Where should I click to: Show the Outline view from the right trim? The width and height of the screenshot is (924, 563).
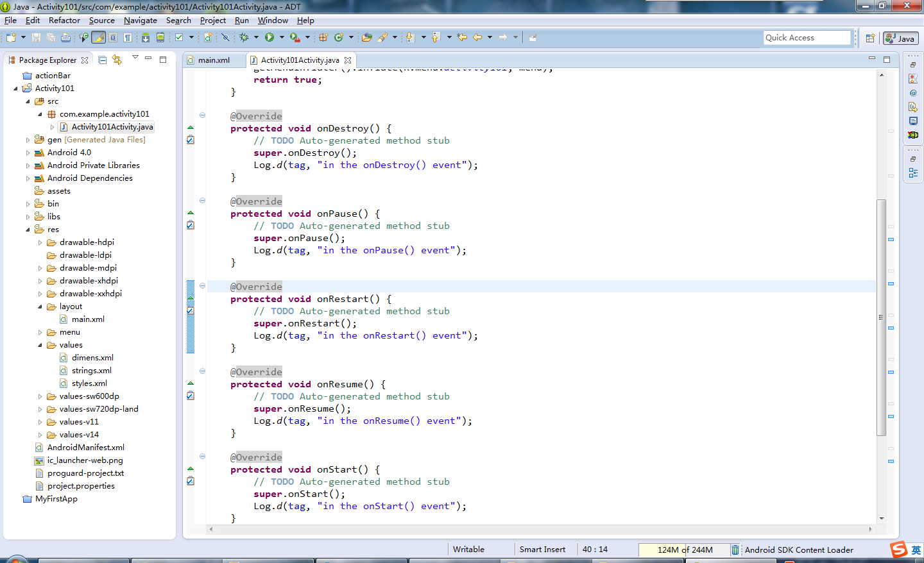pos(913,173)
